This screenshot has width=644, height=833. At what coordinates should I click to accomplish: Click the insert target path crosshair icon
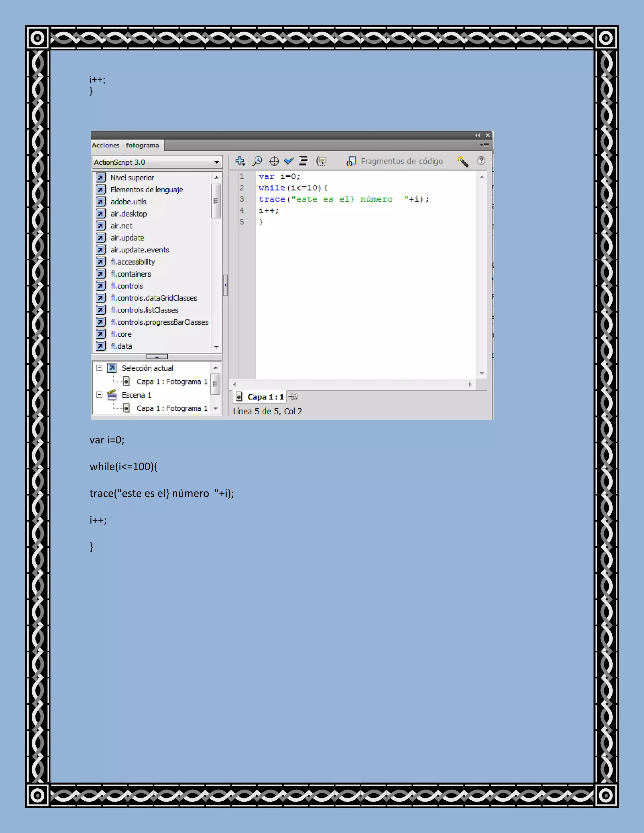click(274, 161)
